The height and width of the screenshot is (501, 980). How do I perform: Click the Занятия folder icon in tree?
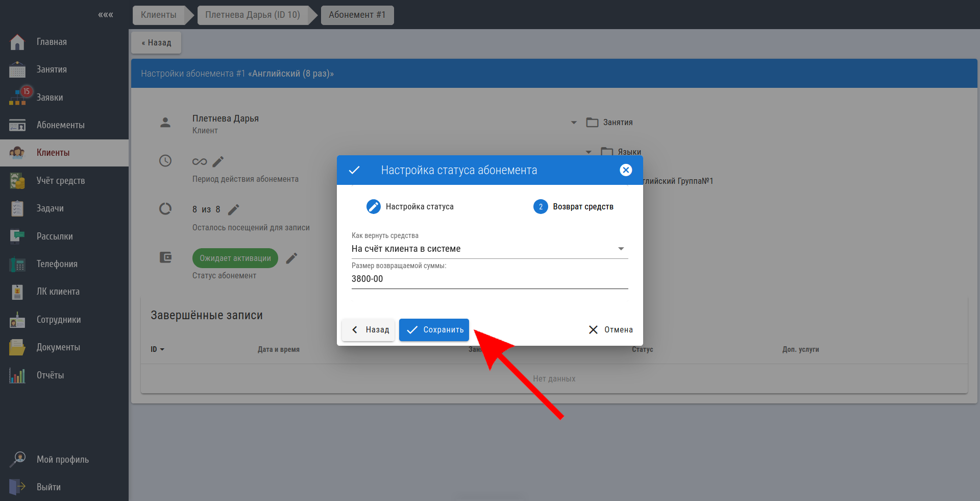592,123
